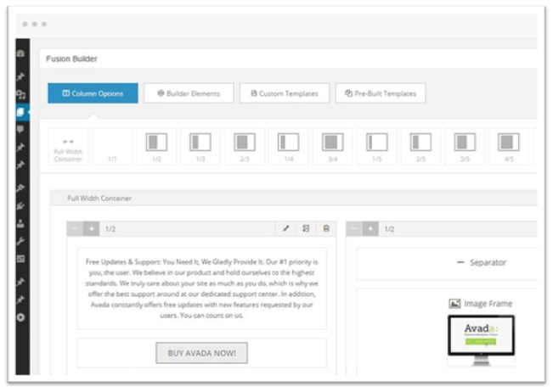
Task: Pick the 2/3 column layout option
Action: point(245,145)
